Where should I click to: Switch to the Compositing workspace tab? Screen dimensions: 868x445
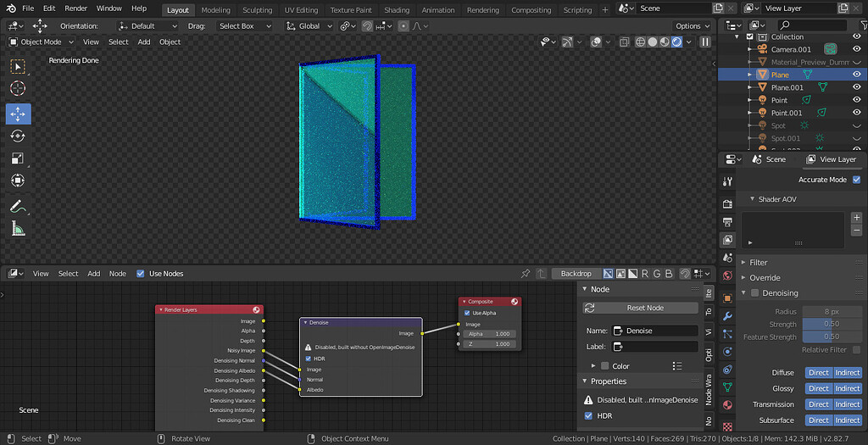(x=531, y=10)
